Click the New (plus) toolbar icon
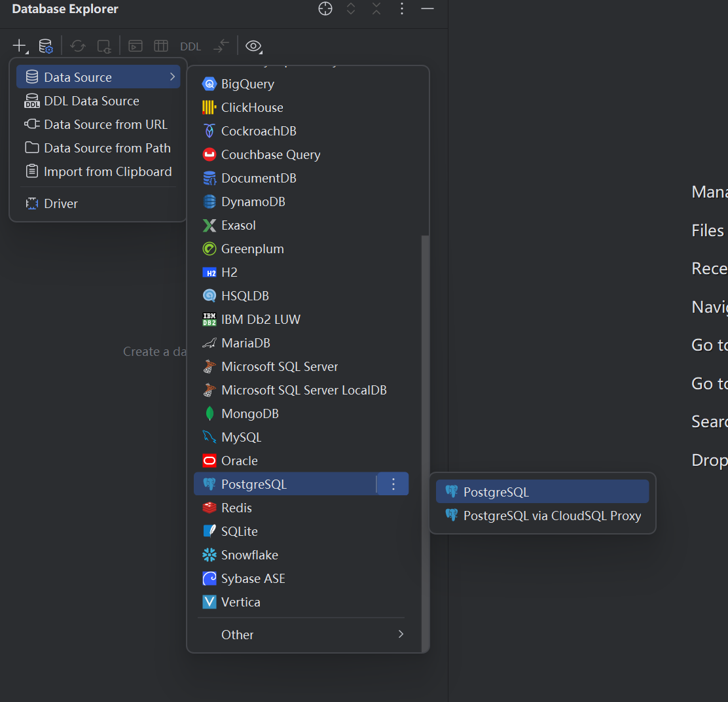The height and width of the screenshot is (702, 728). pos(20,46)
